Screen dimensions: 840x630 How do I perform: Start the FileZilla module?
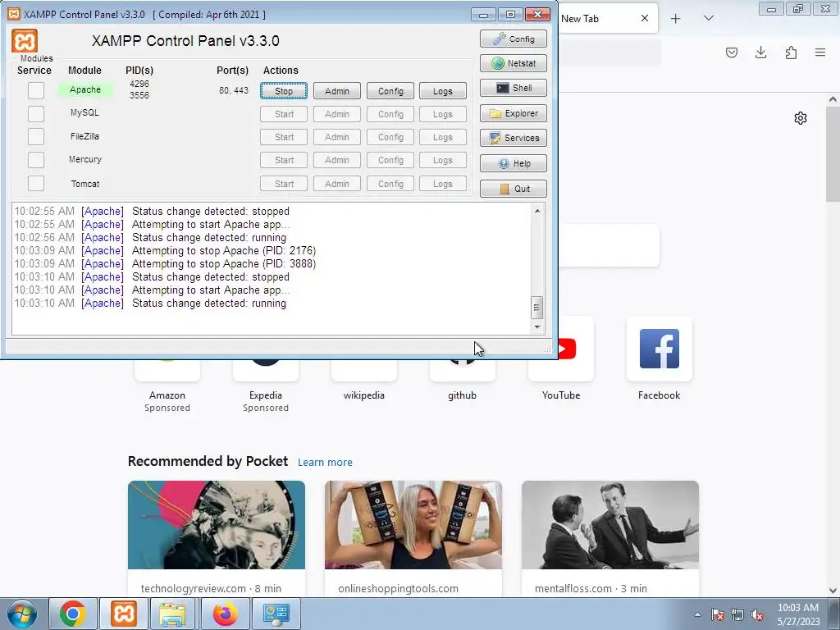(x=284, y=137)
